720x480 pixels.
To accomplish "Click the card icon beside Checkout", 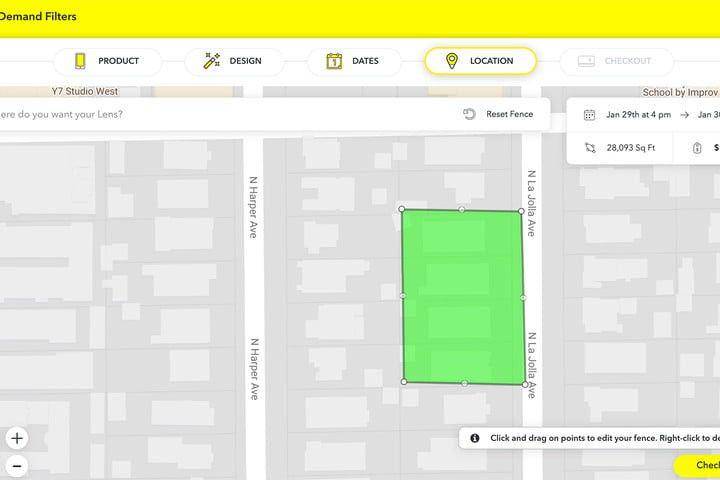I will 586,61.
